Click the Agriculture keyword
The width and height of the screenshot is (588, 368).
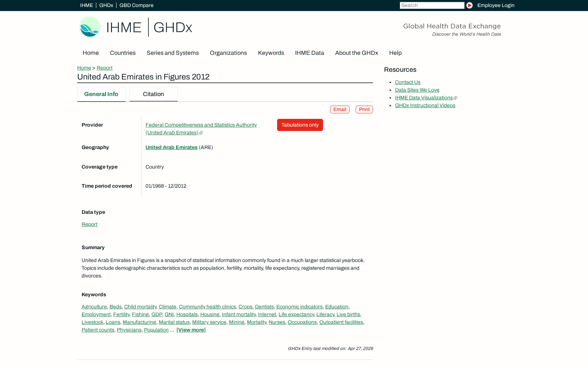point(94,307)
